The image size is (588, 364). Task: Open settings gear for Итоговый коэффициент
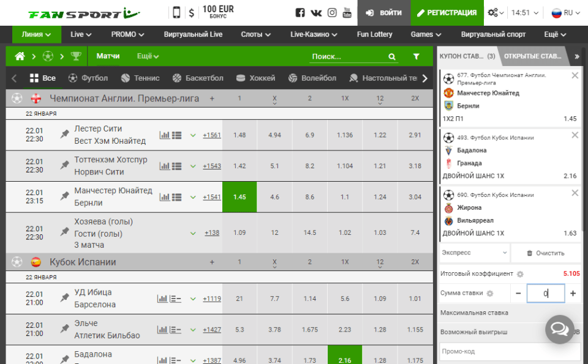click(520, 274)
